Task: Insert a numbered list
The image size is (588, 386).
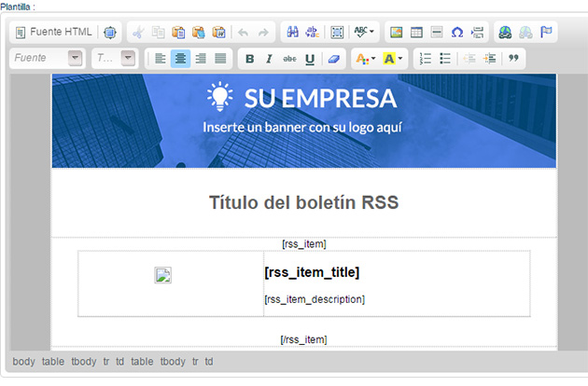Action: (x=425, y=59)
